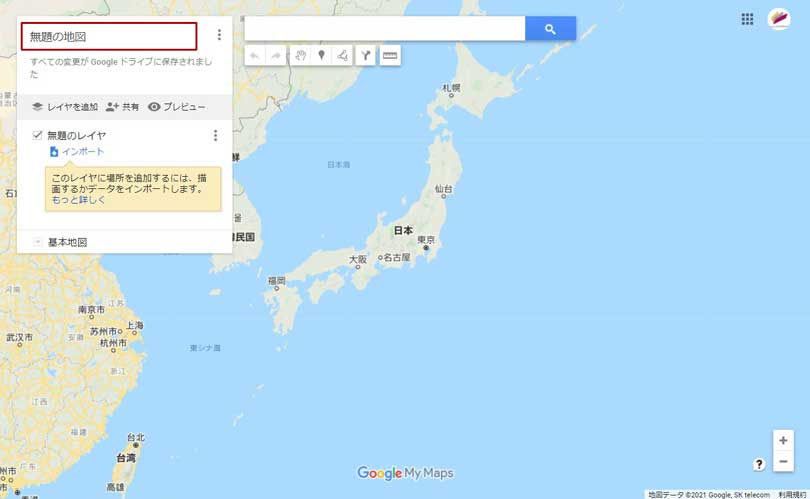Select the add marker pin tool

pyautogui.click(x=321, y=55)
